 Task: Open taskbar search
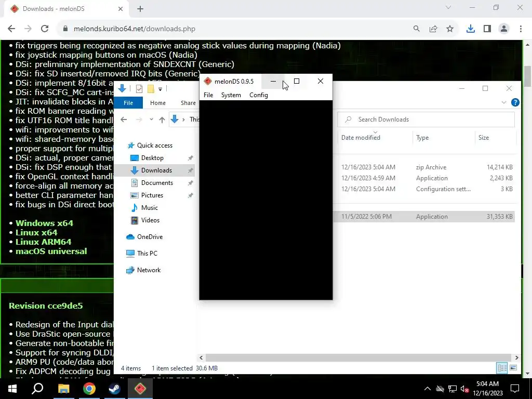click(x=37, y=389)
